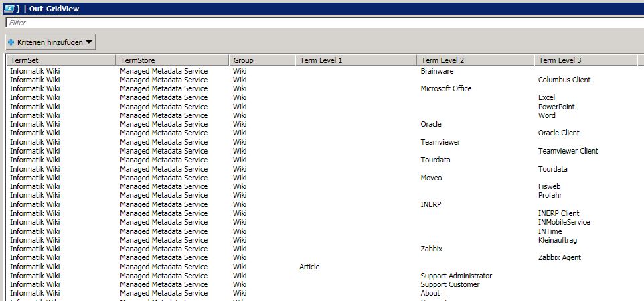The height and width of the screenshot is (301, 644).
Task: Select the Fisweb cell
Action: pos(549,186)
